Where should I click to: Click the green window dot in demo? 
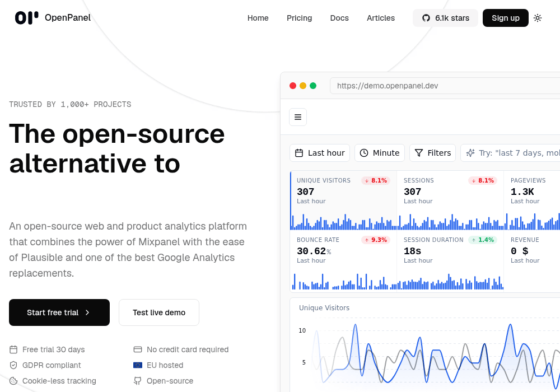pos(313,86)
